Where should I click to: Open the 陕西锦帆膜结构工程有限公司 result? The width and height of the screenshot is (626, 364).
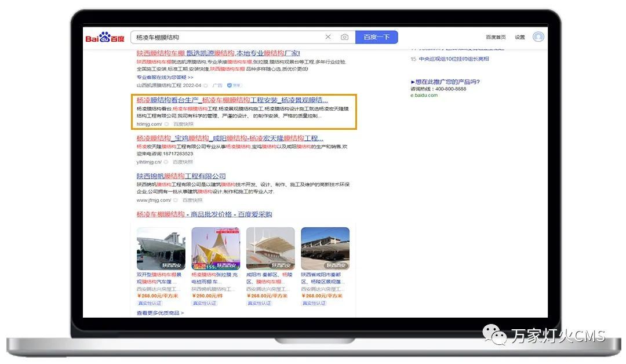click(181, 176)
